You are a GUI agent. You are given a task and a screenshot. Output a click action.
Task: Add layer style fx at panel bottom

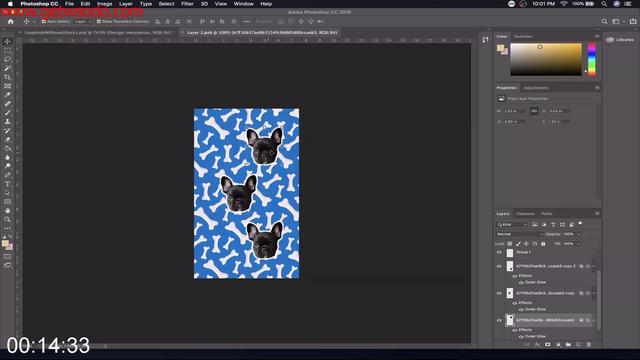coord(537,345)
